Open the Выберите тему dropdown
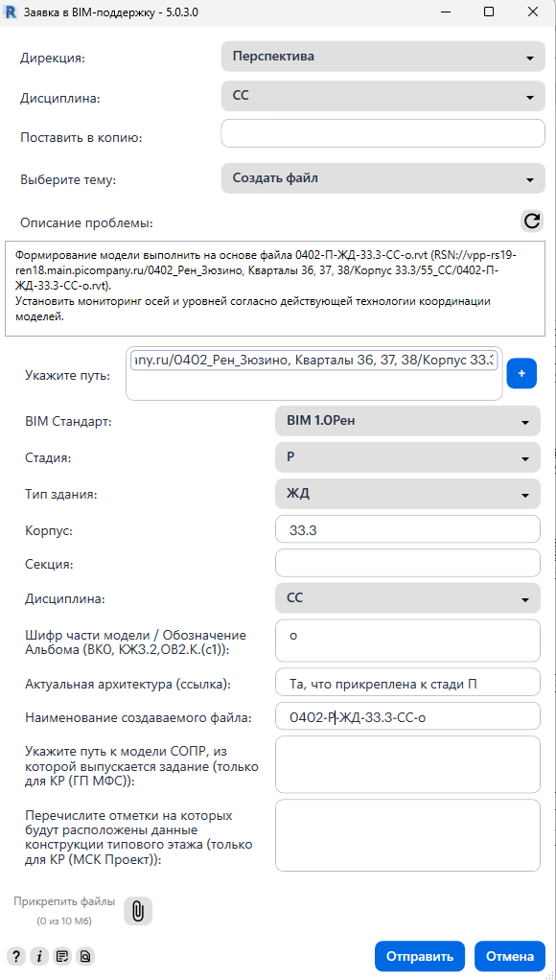 coord(382,178)
